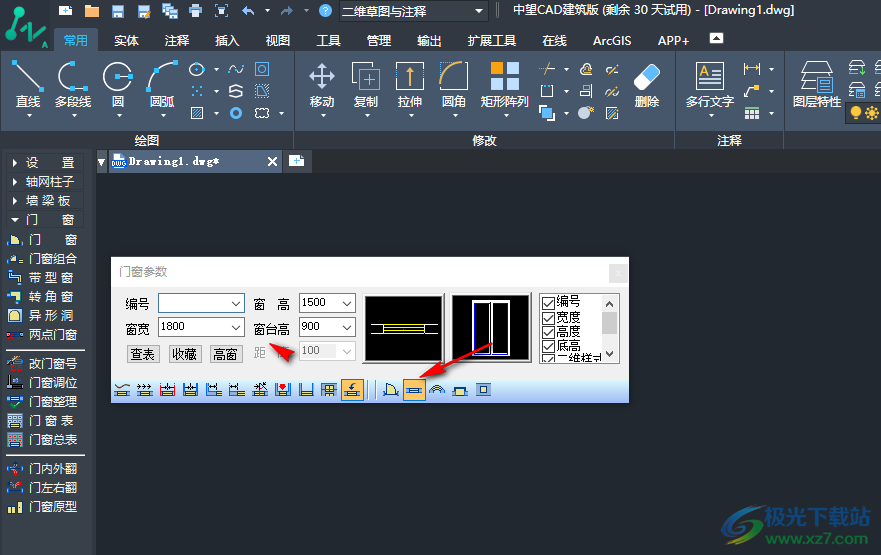Click the 3D window style preview thumbnail
The height and width of the screenshot is (555, 881).
point(491,328)
